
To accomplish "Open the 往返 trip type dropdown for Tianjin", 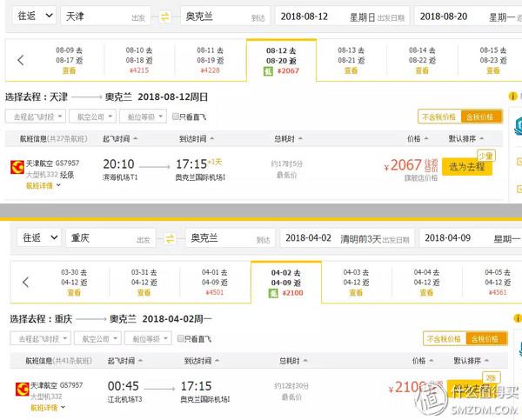I will [x=34, y=16].
